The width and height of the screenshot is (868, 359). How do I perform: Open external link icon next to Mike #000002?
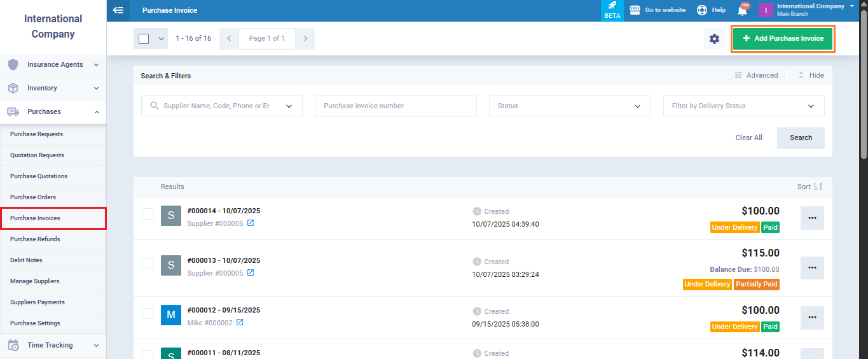[x=240, y=323]
